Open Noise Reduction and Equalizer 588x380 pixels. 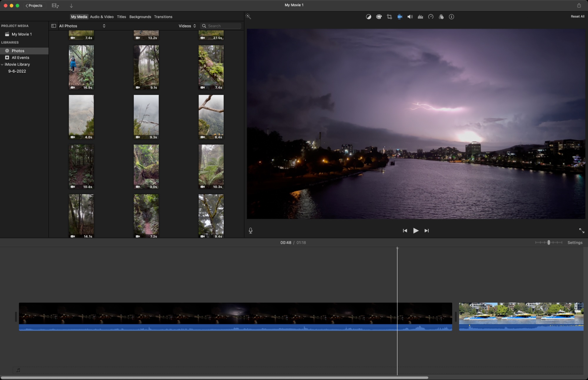[420, 17]
